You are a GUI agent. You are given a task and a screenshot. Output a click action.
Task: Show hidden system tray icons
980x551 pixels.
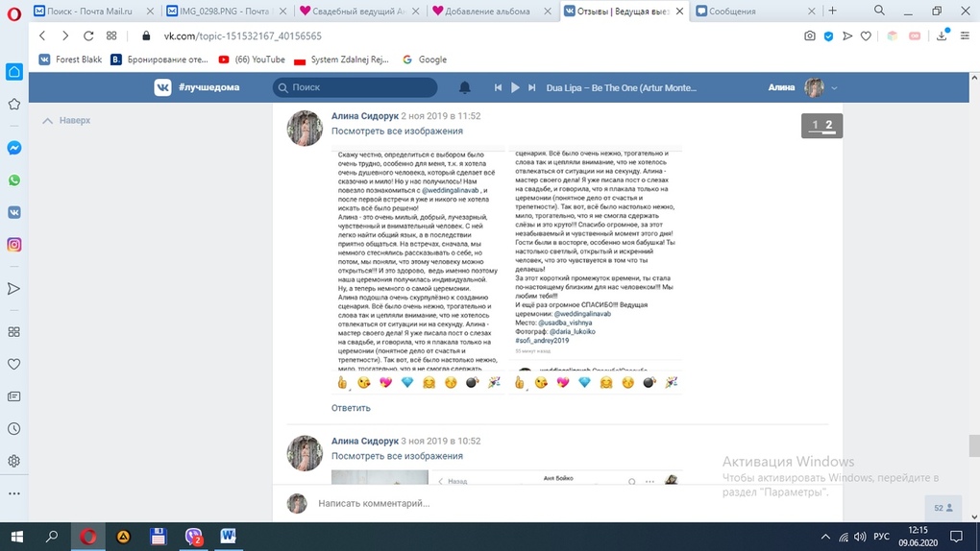click(x=825, y=537)
